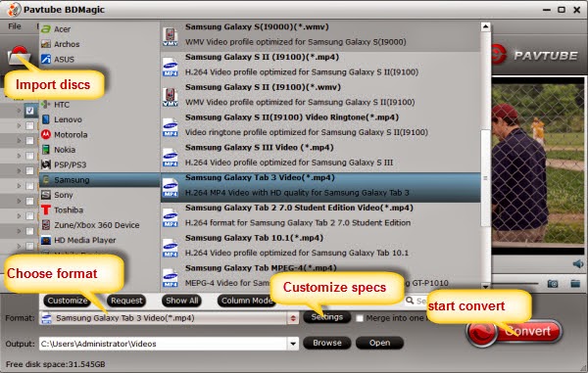
Task: Select the Samsung Galaxy Tab 3 Video(*.mp4) profile
Action: click(x=320, y=187)
